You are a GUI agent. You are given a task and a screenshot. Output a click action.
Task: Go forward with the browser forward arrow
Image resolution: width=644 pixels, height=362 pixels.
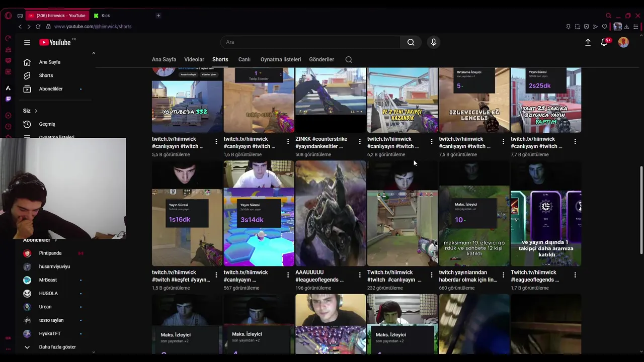[29, 27]
